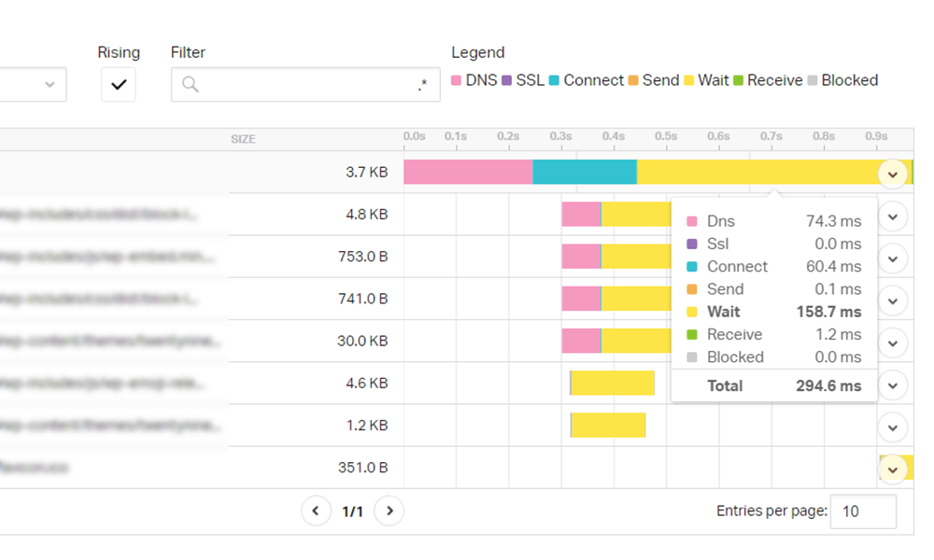Click into the Filter input field
934x560 pixels.
(305, 85)
